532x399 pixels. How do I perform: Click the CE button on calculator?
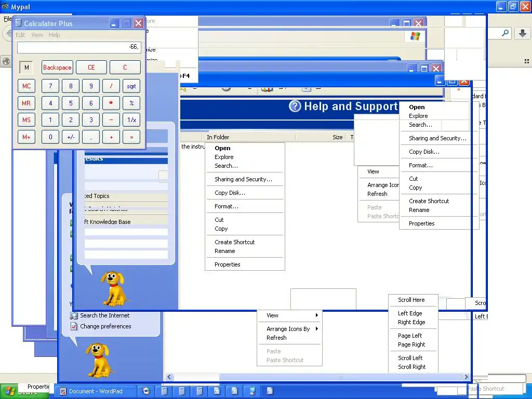click(91, 67)
